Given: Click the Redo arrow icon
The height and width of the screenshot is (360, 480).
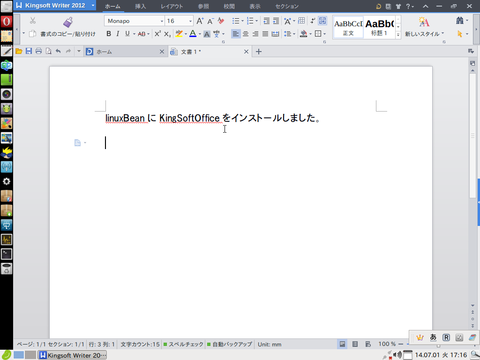Looking at the screenshot, I should 68,51.
